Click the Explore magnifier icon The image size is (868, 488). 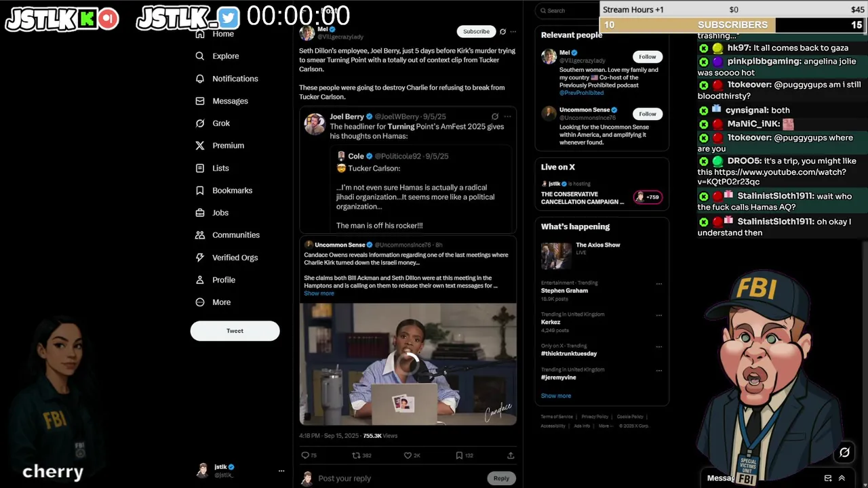tap(200, 56)
